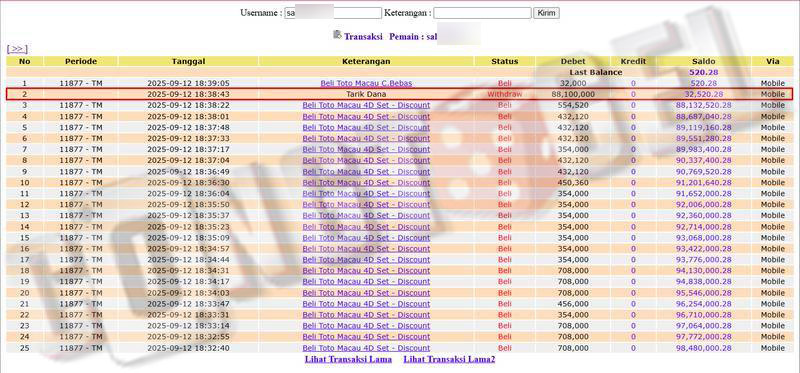Focus the Username input field
The width and height of the screenshot is (800, 373).
pos(333,13)
